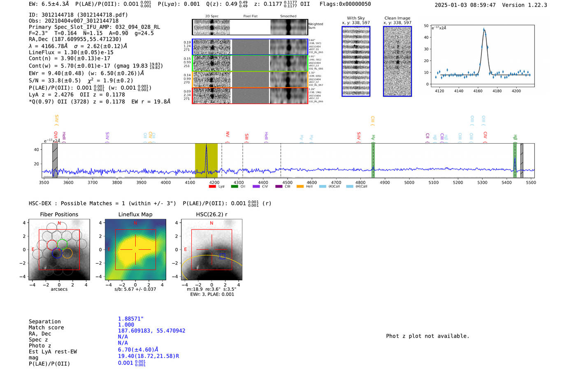Click the small blue square in HSC image

click(222, 256)
